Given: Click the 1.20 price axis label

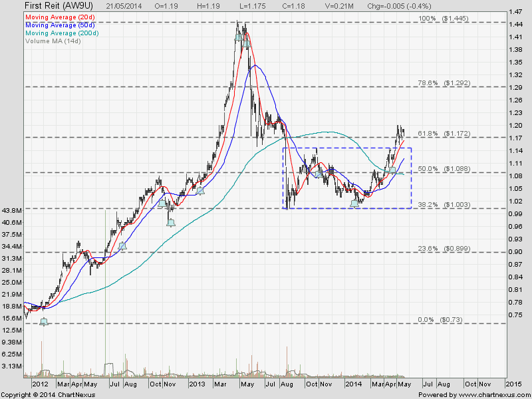Looking at the screenshot, I should (516, 126).
